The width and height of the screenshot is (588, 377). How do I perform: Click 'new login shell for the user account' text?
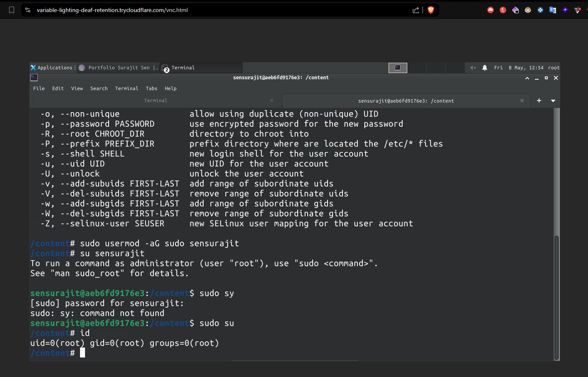tap(279, 154)
